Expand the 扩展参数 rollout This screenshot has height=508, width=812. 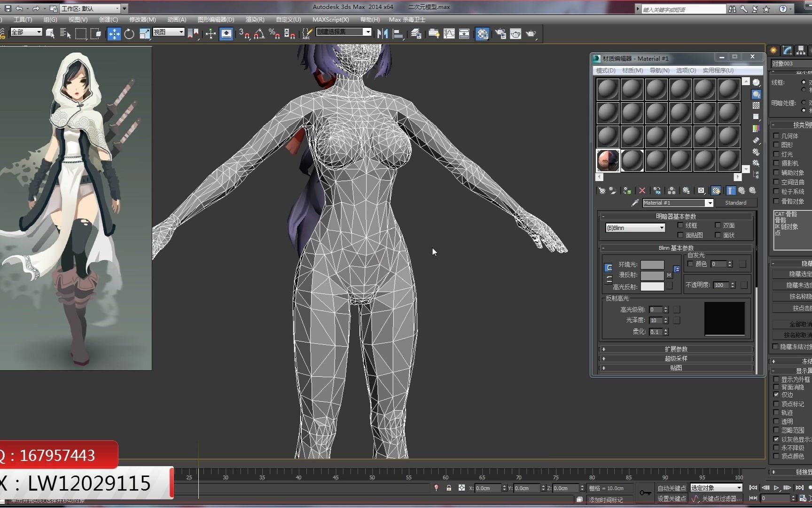pyautogui.click(x=676, y=349)
